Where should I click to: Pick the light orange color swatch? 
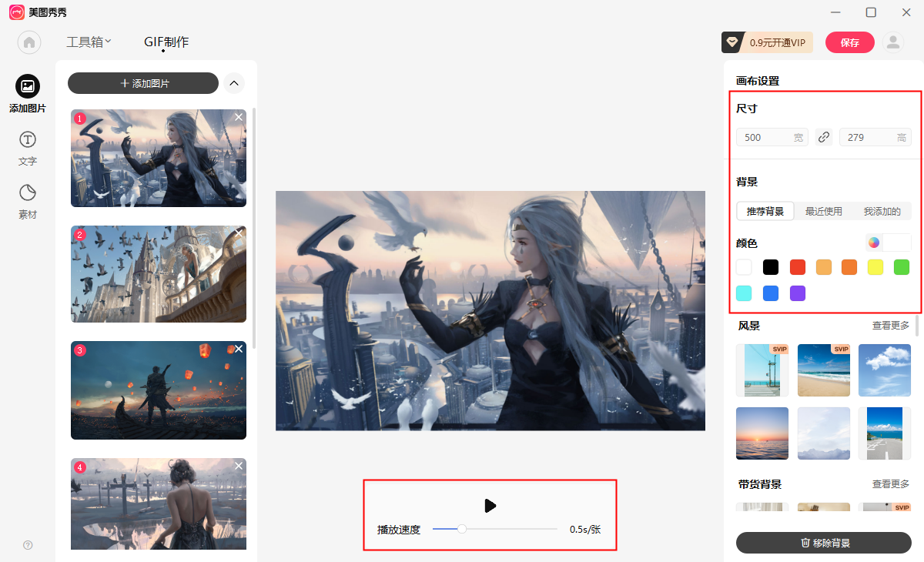(824, 267)
